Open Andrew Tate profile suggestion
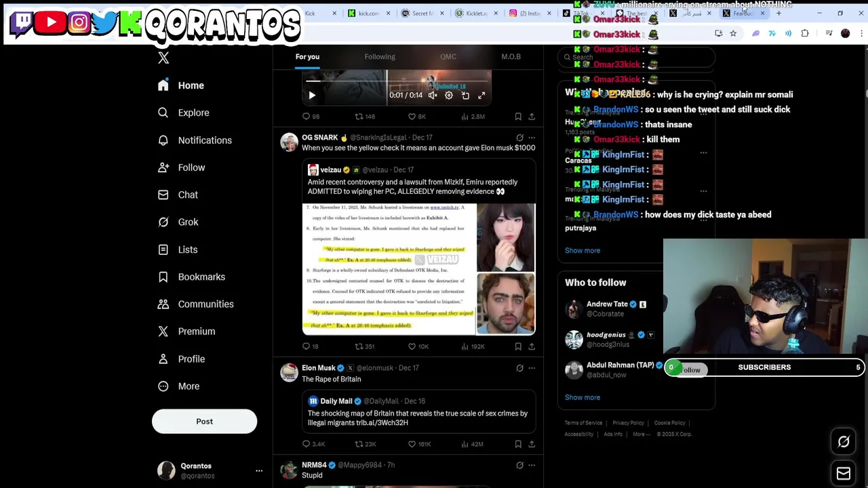This screenshot has width=868, height=488. tap(610, 309)
